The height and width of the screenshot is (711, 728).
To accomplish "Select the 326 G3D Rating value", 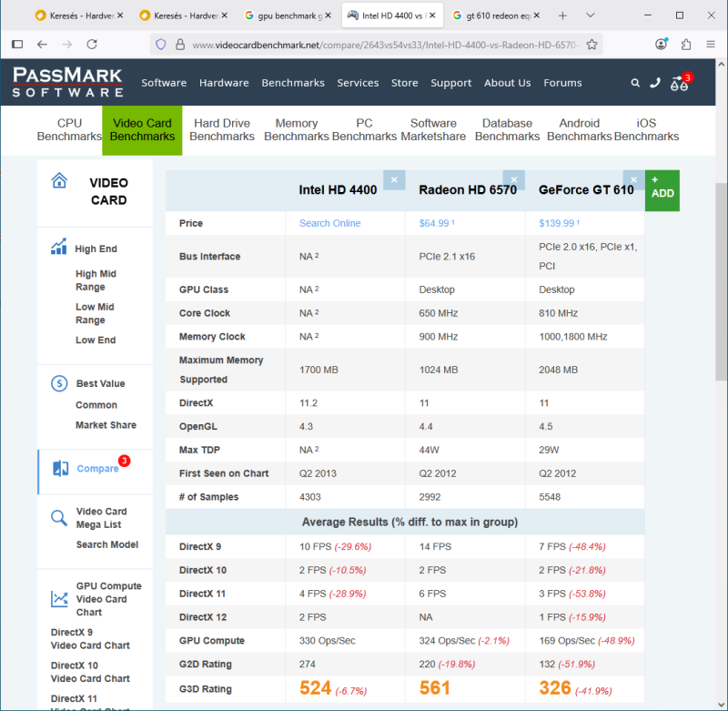I will [x=555, y=687].
